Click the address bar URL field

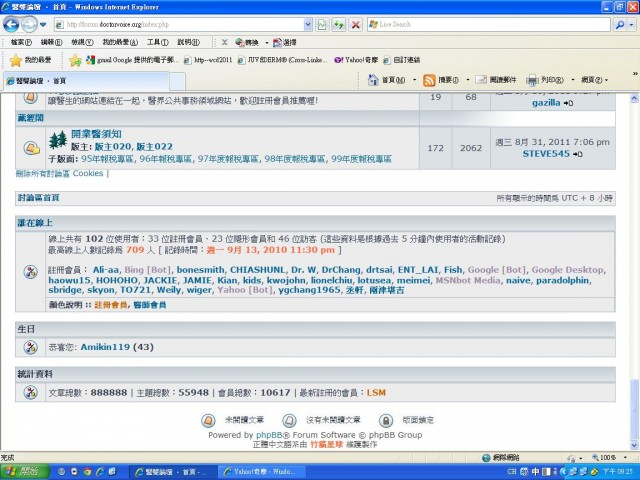(x=183, y=24)
